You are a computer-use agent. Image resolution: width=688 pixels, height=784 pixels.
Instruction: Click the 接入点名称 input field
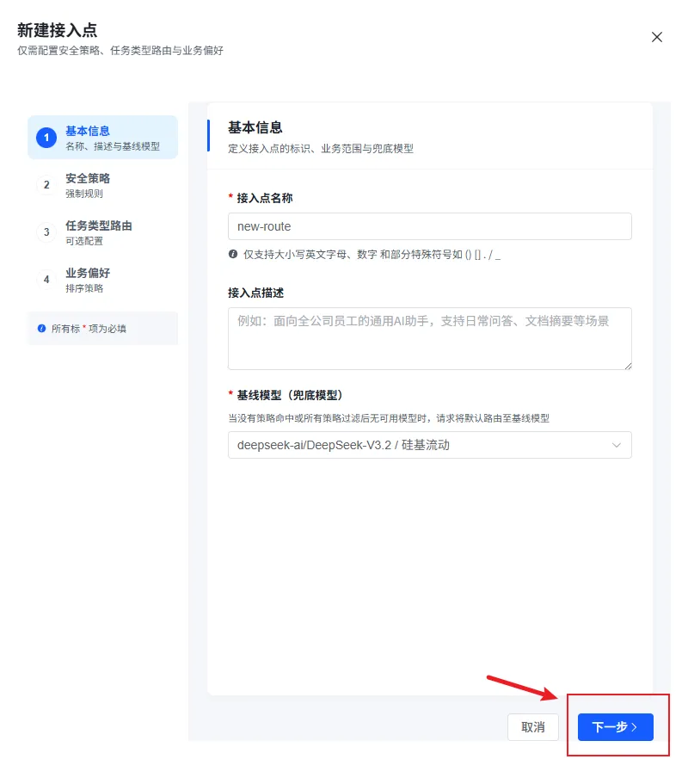point(430,226)
